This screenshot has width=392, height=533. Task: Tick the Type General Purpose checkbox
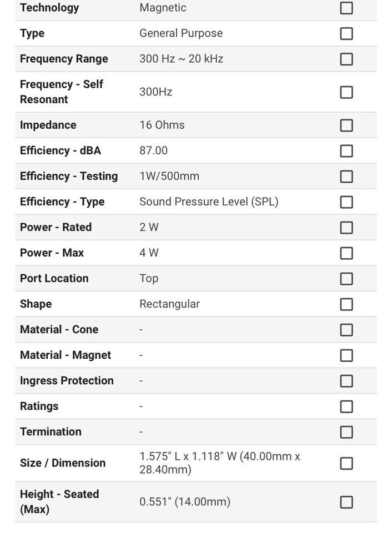coord(346,33)
